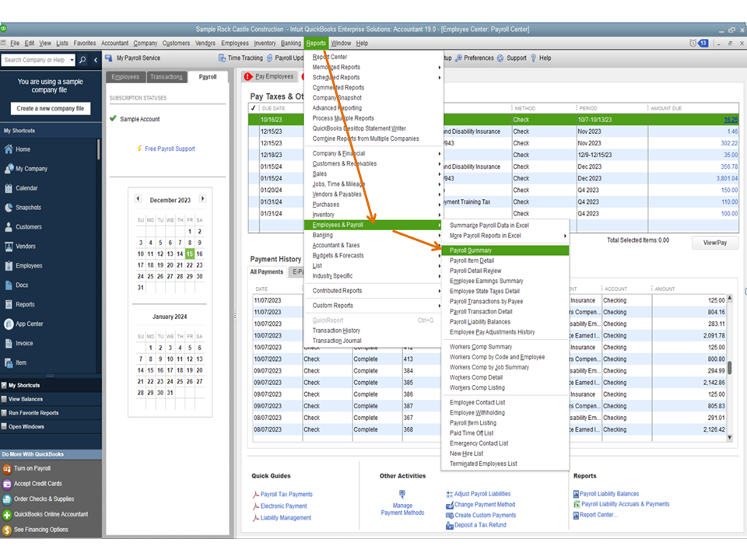Screen dimensions: 747x560
Task: Open Reports in the shortcuts sidebar
Action: coord(25,304)
